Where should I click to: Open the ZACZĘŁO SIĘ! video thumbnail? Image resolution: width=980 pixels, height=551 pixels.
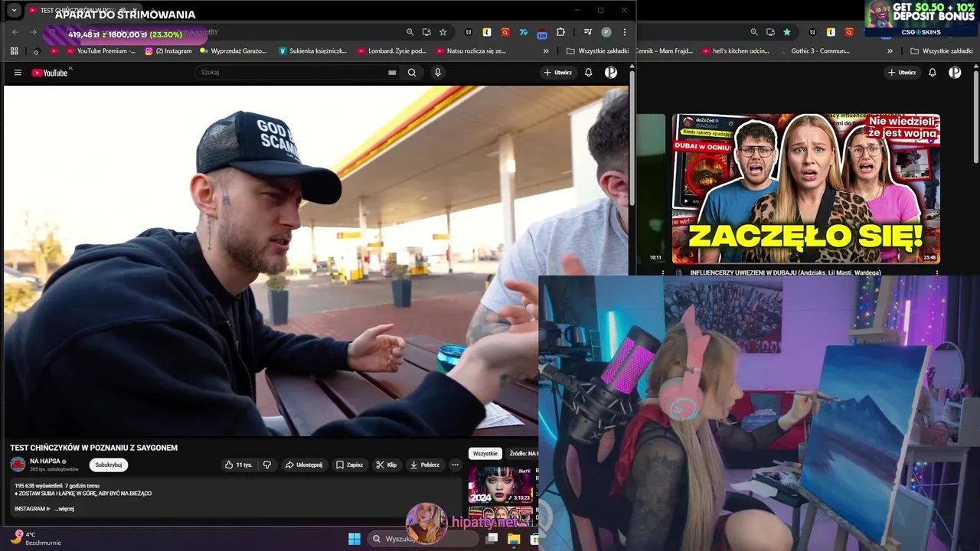[x=806, y=188]
